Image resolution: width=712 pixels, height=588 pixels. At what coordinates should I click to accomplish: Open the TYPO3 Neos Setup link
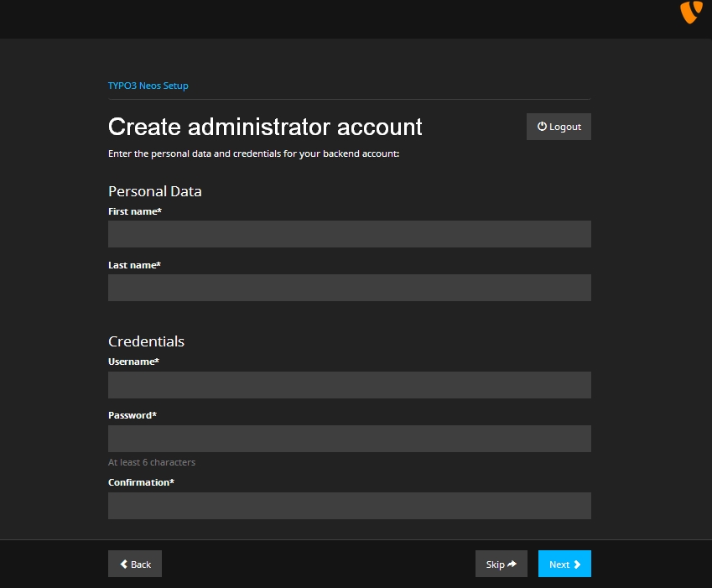click(148, 86)
